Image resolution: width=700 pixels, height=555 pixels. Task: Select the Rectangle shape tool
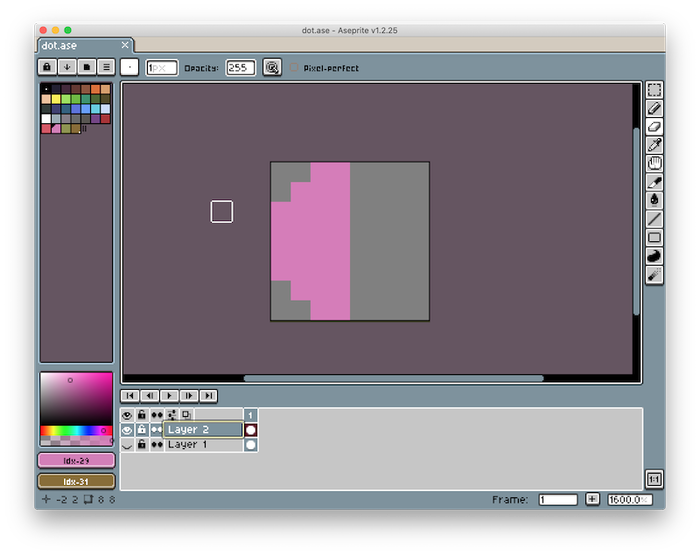tap(654, 237)
